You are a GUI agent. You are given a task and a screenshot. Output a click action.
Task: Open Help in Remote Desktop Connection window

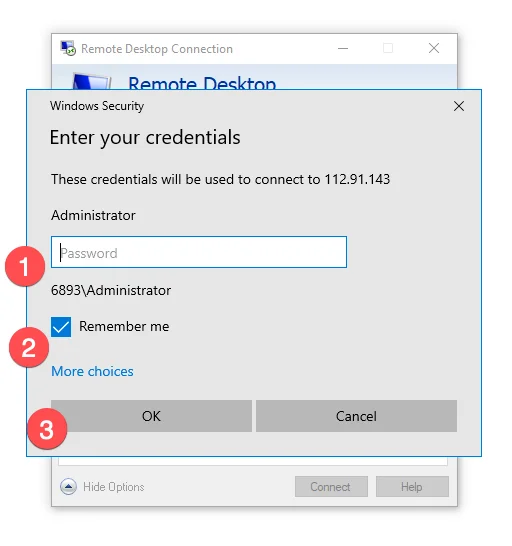(x=412, y=486)
